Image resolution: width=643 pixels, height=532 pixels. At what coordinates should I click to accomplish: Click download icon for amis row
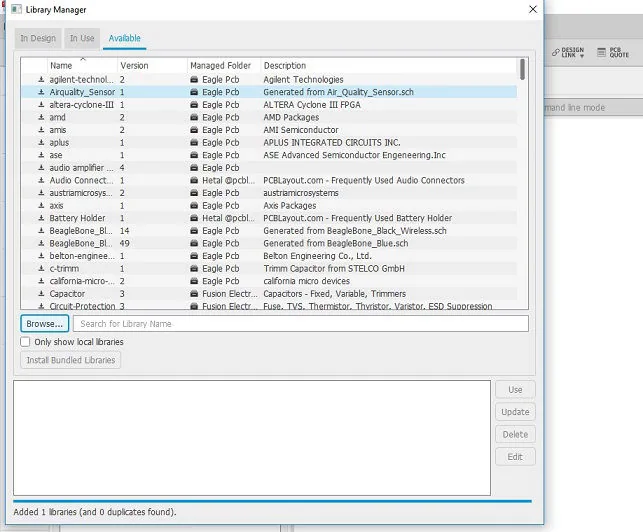(41, 130)
